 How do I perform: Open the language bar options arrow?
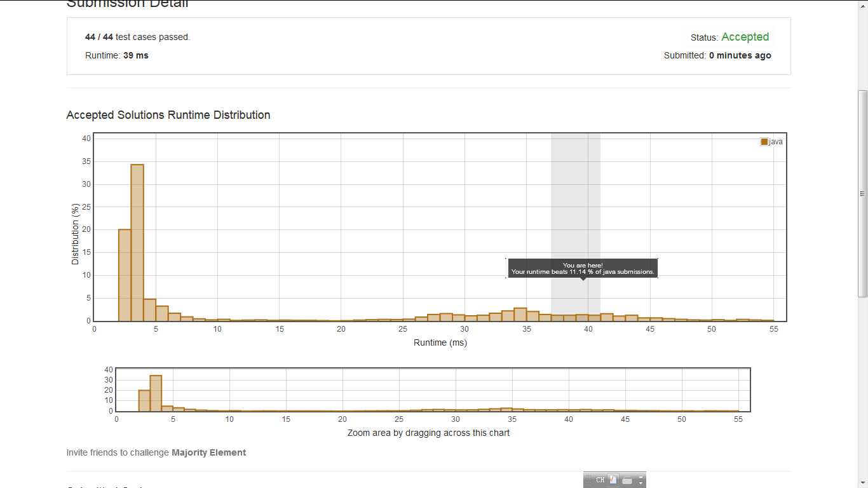(x=641, y=483)
